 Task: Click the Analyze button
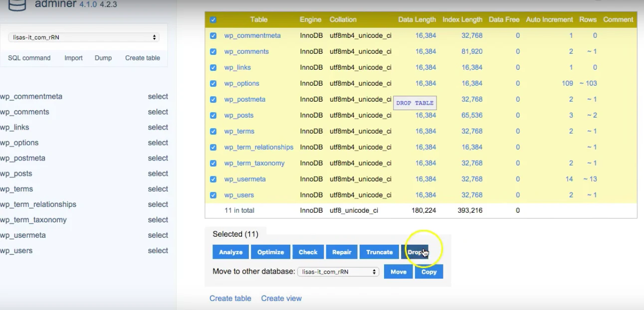point(231,252)
